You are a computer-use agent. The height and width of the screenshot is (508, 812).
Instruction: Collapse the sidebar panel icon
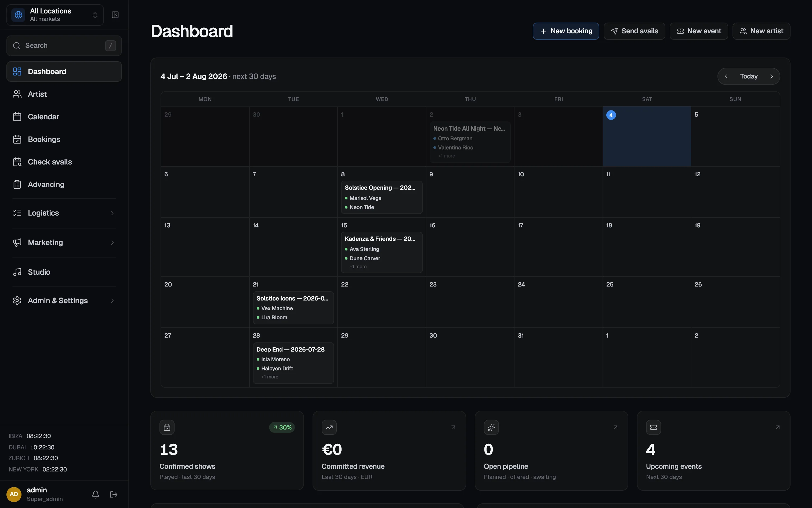click(115, 15)
